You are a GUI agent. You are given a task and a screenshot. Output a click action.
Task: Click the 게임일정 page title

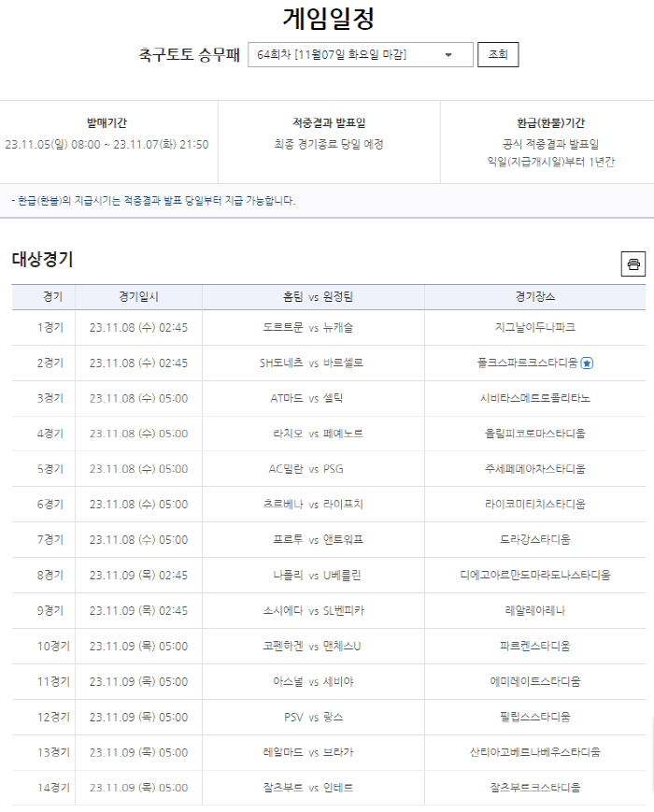point(328,19)
